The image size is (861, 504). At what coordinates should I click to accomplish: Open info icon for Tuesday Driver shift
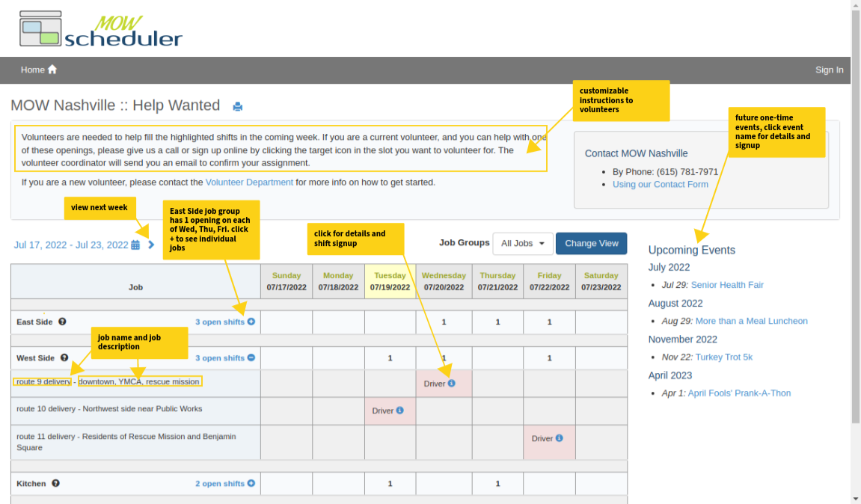(399, 410)
